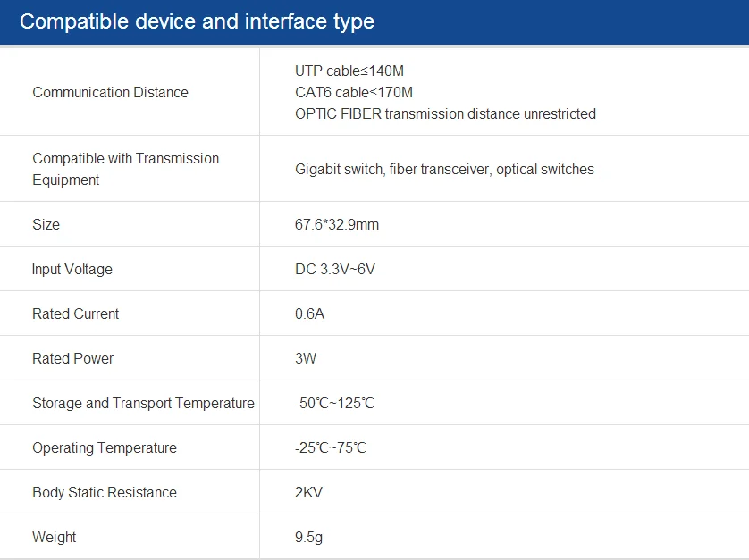Click the 3W power value
This screenshot has height=560, width=749.
306,358
